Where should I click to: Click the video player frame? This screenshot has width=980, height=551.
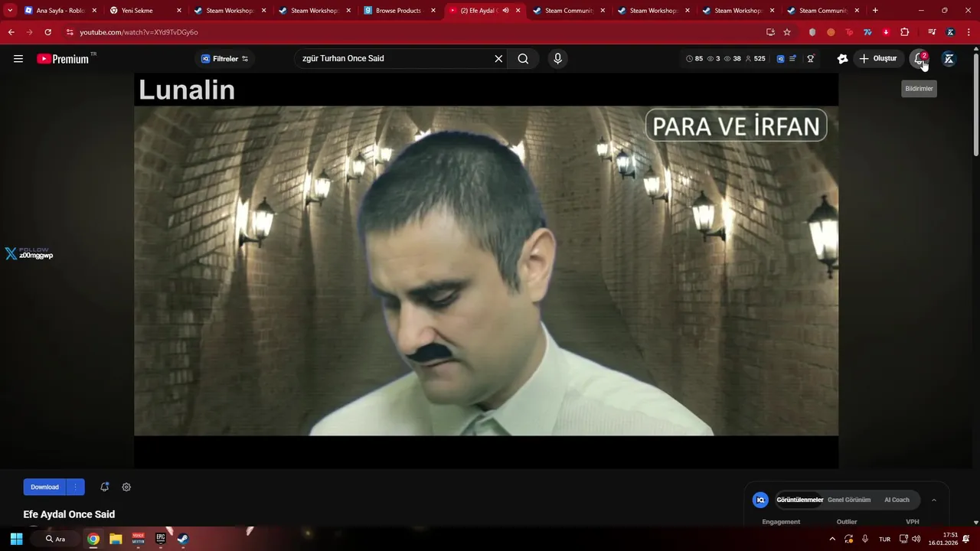[x=486, y=271]
